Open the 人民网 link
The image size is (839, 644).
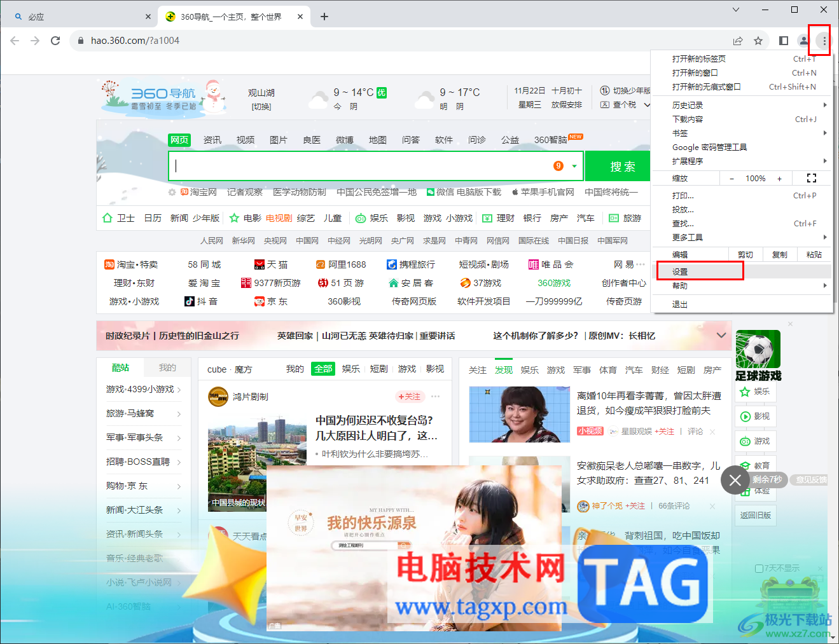coord(212,241)
